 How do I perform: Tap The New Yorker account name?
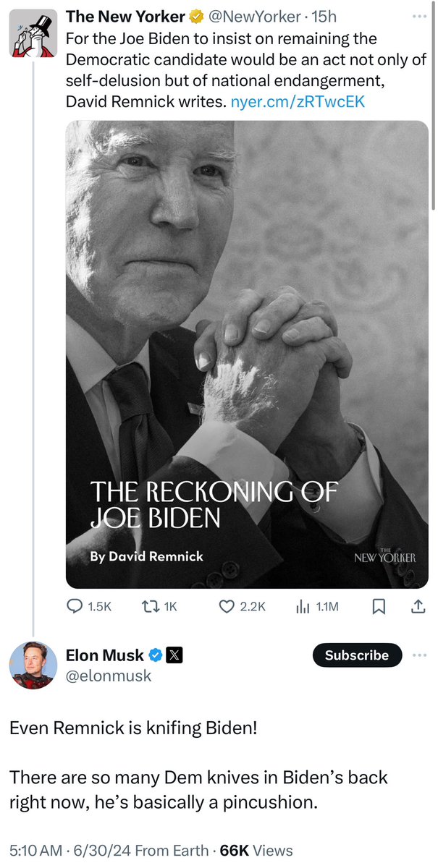(x=125, y=15)
